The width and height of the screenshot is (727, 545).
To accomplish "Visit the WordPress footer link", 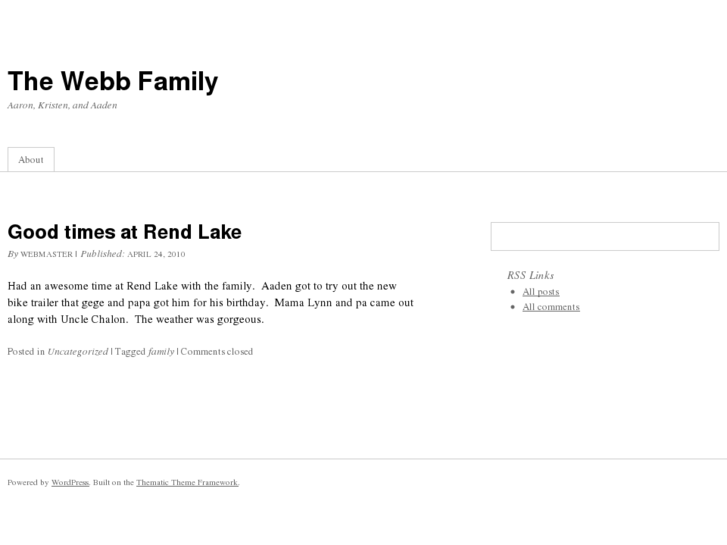I will tap(70, 483).
